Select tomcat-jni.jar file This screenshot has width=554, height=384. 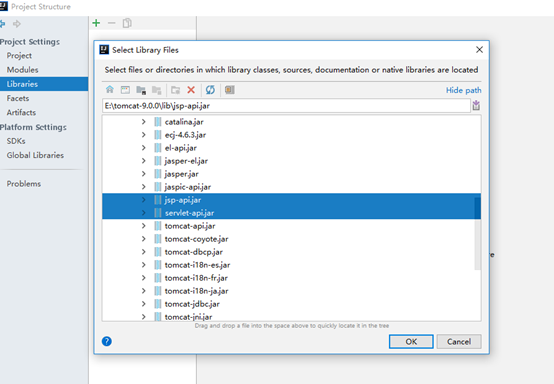coord(188,317)
